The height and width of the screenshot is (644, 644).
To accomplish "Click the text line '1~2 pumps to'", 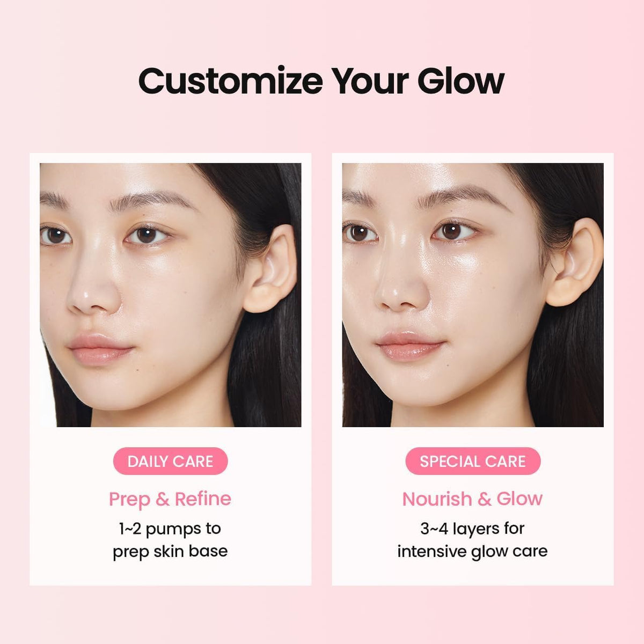I will pos(170,529).
